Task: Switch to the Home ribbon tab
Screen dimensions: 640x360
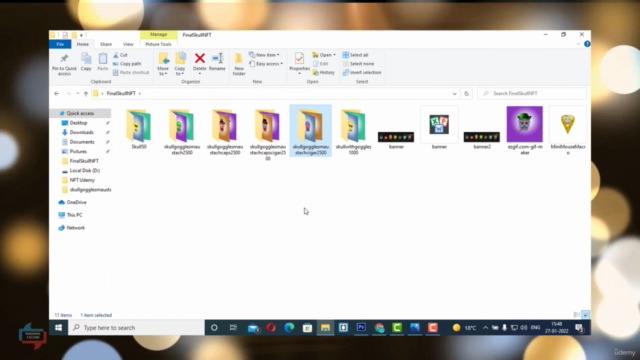Action: (x=82, y=44)
